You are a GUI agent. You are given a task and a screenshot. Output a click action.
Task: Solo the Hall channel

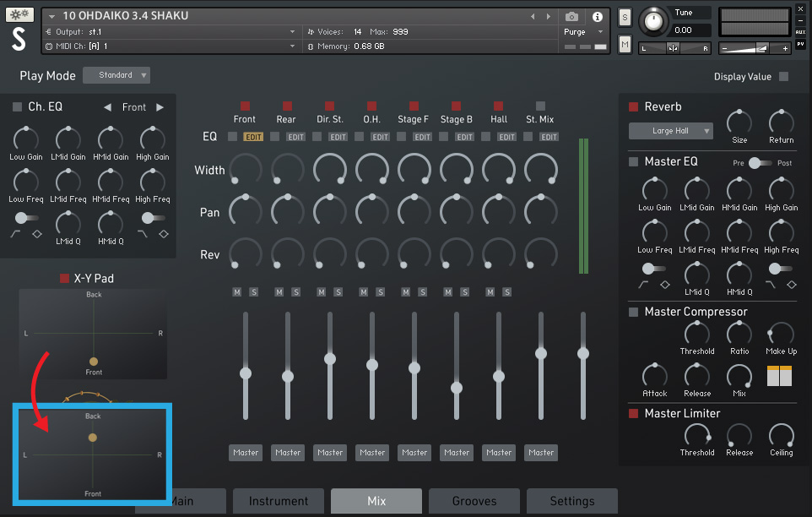click(507, 292)
